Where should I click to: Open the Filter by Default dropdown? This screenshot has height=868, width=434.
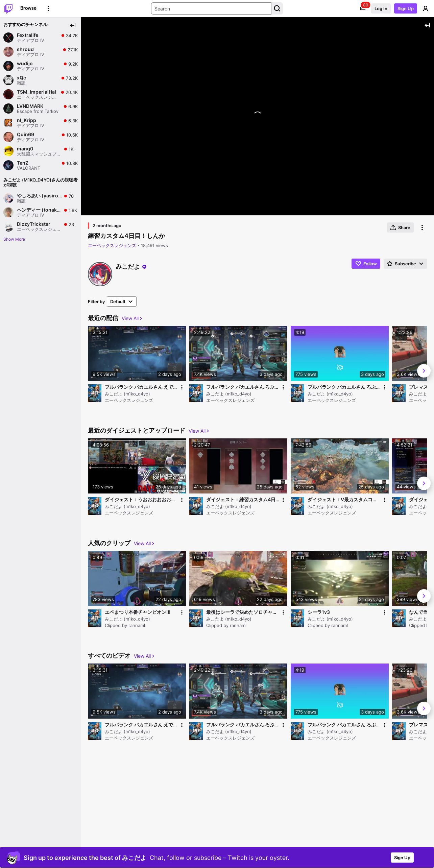(122, 302)
